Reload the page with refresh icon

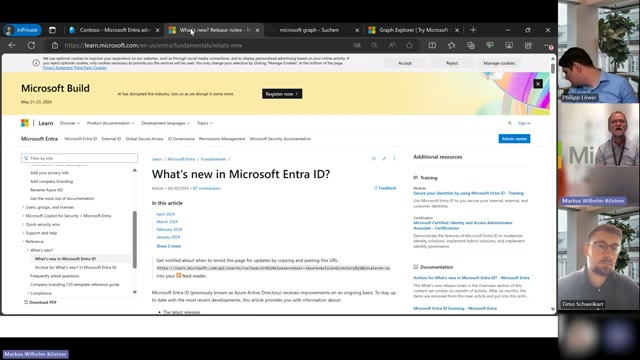pos(31,45)
